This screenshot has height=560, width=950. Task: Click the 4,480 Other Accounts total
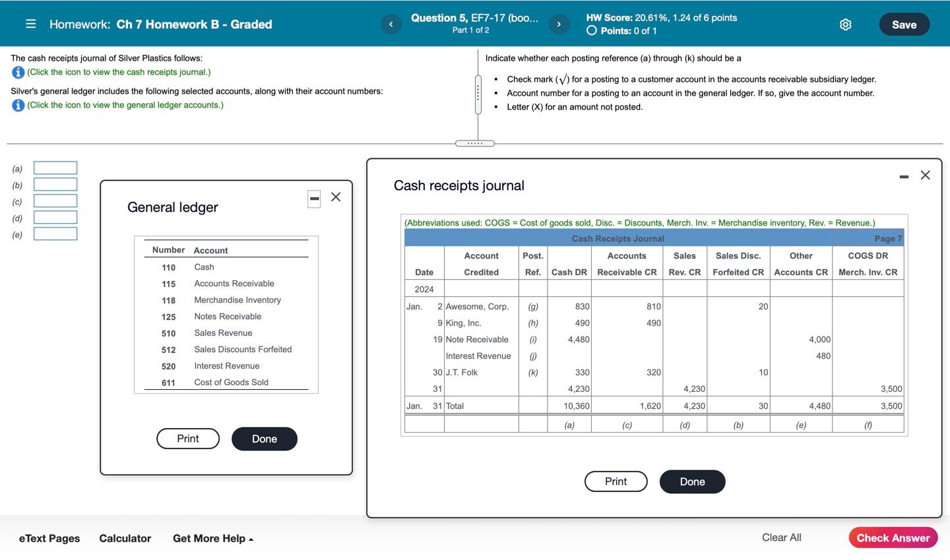click(x=820, y=406)
